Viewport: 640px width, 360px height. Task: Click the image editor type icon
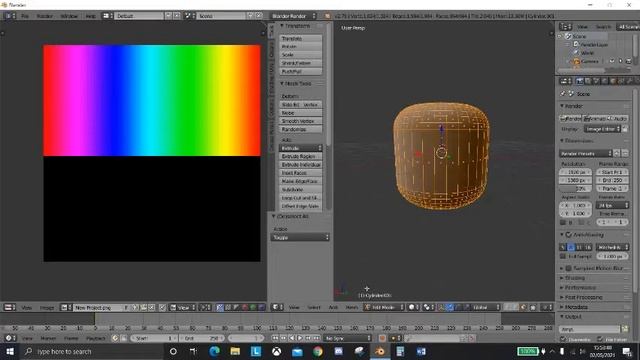[9, 307]
